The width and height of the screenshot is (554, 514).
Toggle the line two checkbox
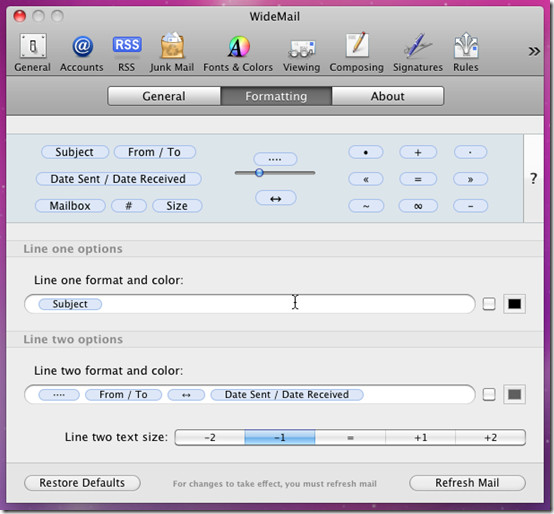pos(489,394)
